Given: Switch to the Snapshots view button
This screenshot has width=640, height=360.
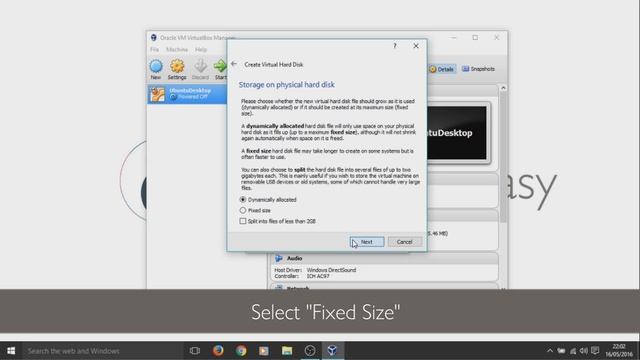Looking at the screenshot, I should (x=478, y=69).
